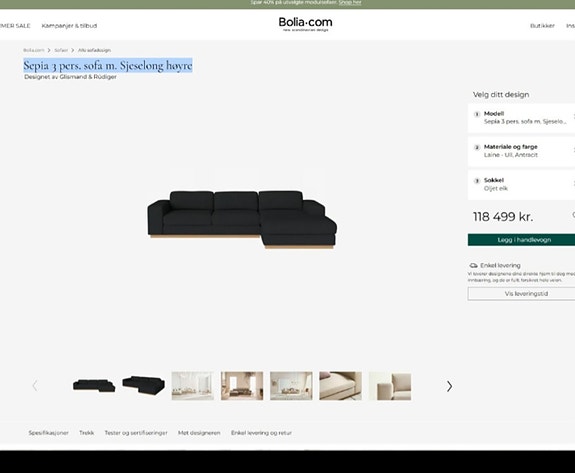Select third thumbnail, bright white room
This screenshot has height=473, width=575.
click(x=193, y=386)
